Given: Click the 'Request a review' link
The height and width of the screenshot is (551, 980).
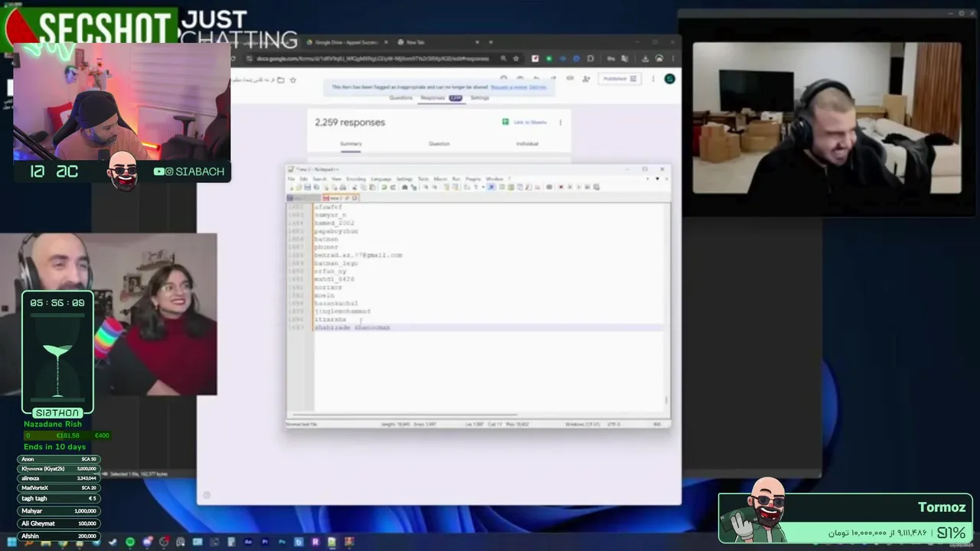Looking at the screenshot, I should (508, 87).
